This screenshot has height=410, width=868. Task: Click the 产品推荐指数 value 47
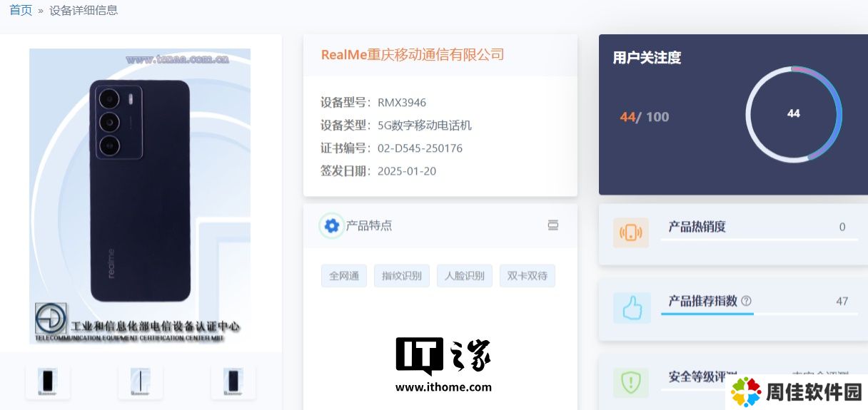(842, 301)
